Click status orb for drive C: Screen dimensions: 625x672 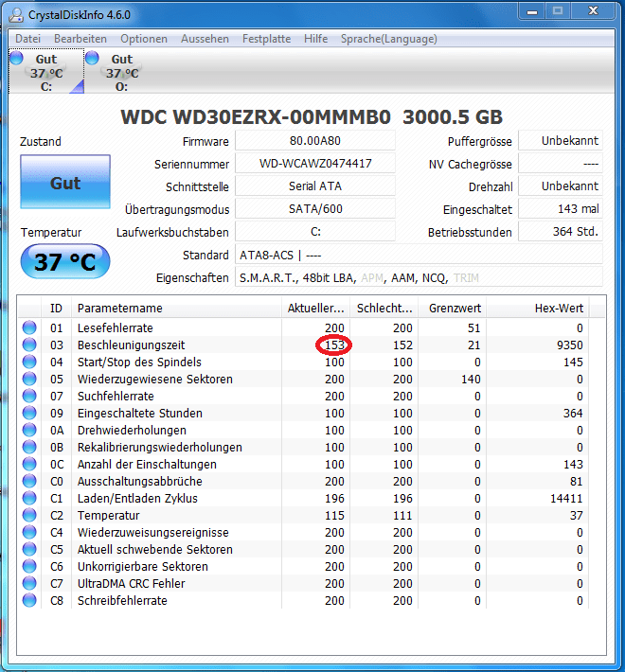[16, 58]
